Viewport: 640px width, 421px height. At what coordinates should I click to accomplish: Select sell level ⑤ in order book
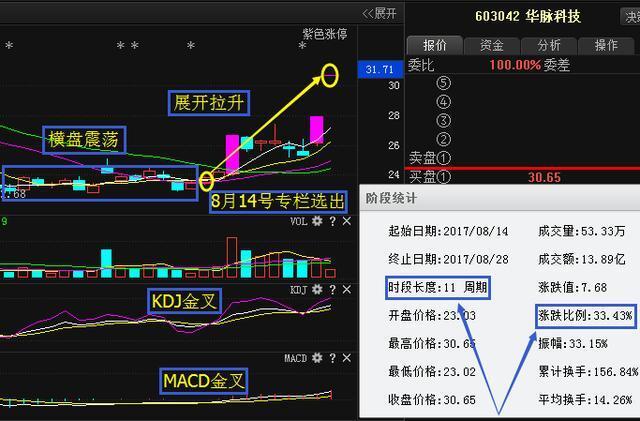point(444,83)
